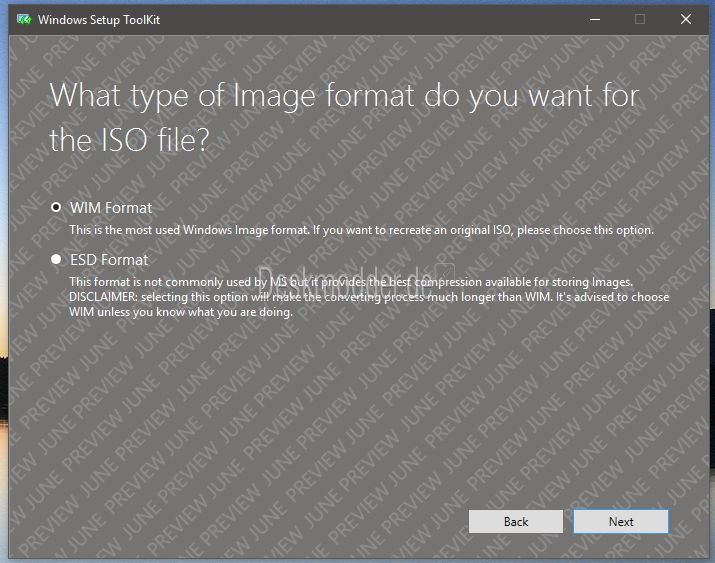Select the ESD Format radio button
The height and width of the screenshot is (563, 715).
(56, 259)
